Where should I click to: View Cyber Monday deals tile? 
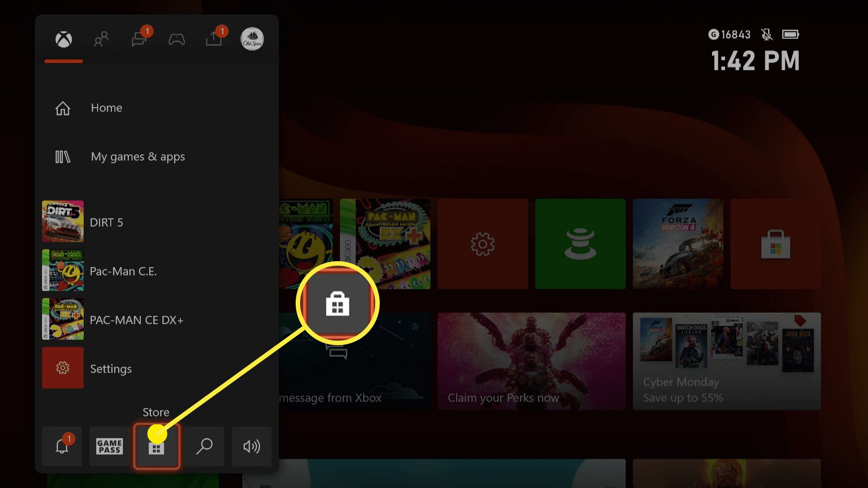727,362
